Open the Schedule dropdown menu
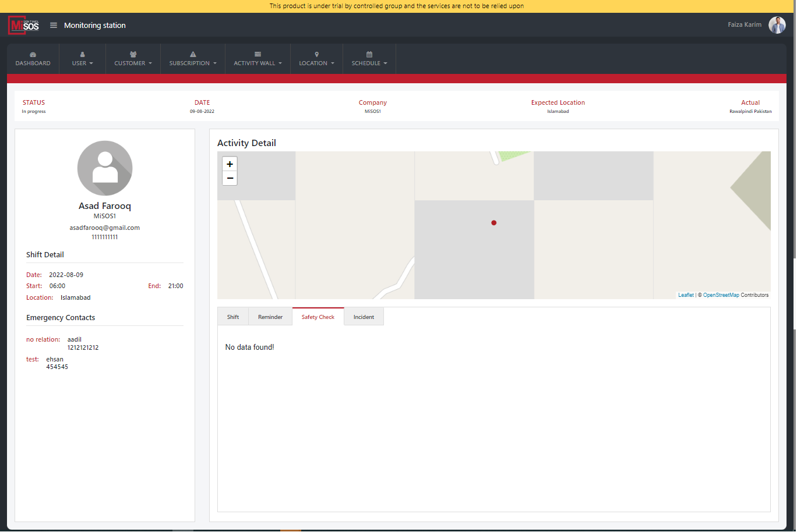The image size is (797, 532). click(369, 59)
